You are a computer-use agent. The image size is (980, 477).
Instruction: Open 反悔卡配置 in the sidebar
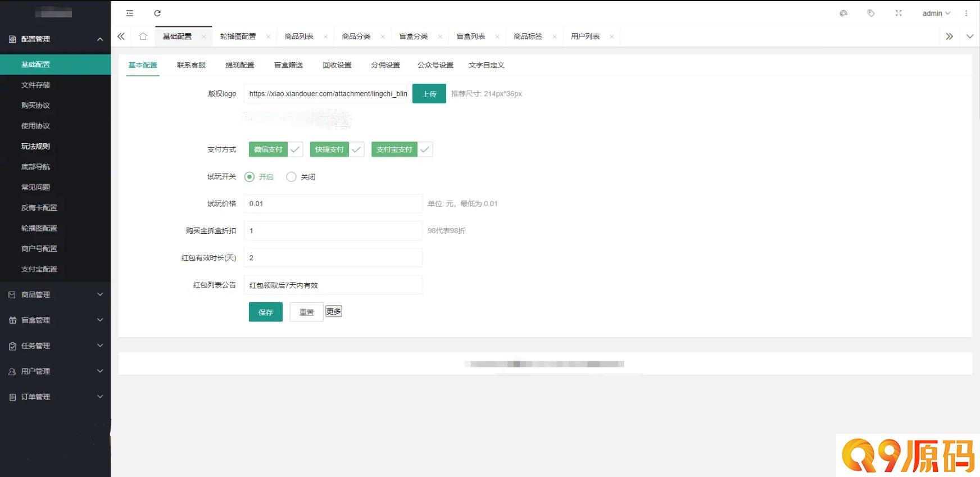[55, 208]
